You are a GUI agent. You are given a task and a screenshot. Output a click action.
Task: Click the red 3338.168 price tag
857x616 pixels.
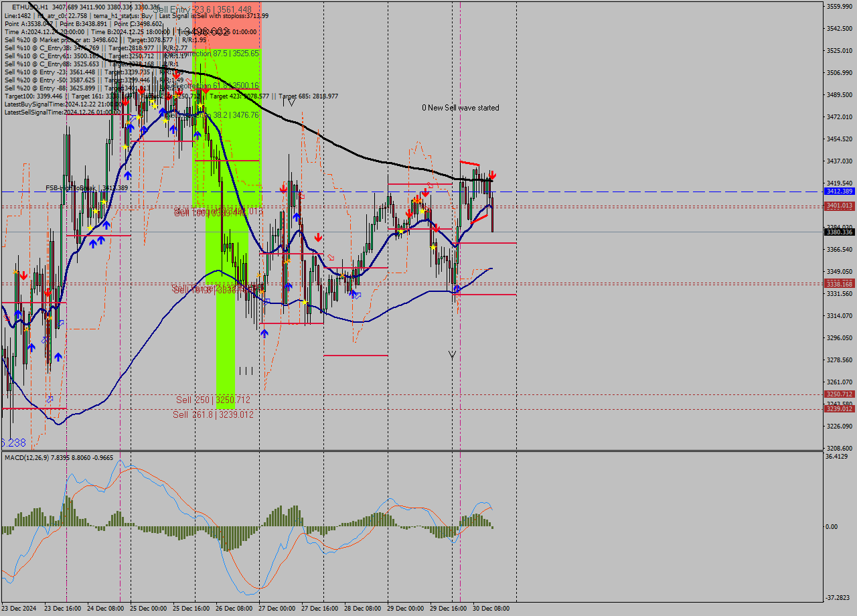click(839, 284)
